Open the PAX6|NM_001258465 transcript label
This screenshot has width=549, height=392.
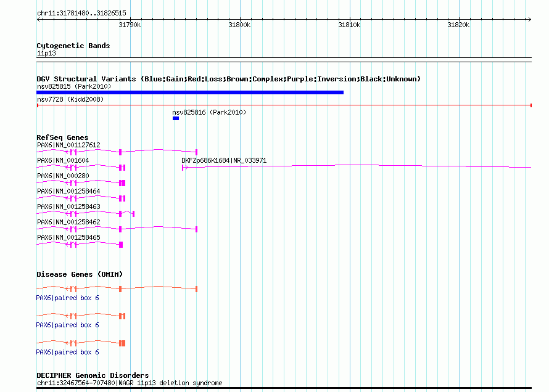[x=68, y=237]
